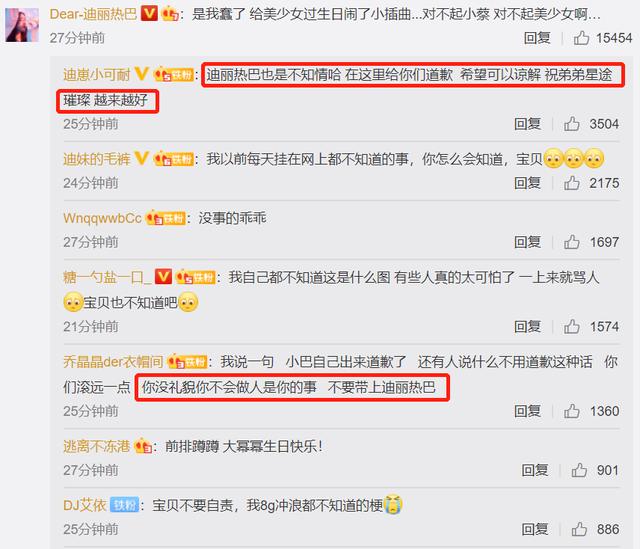Reply to the top Dear-迪丽热巴 comment
The image size is (640, 549).
[x=537, y=38]
